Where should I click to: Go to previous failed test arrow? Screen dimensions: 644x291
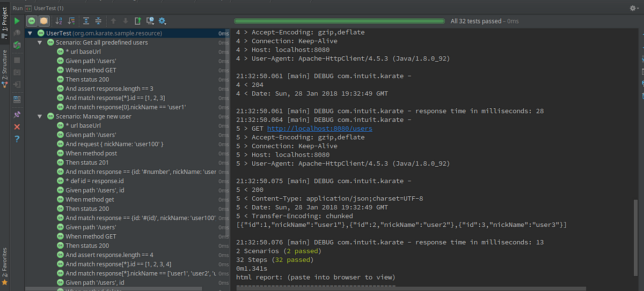[113, 21]
